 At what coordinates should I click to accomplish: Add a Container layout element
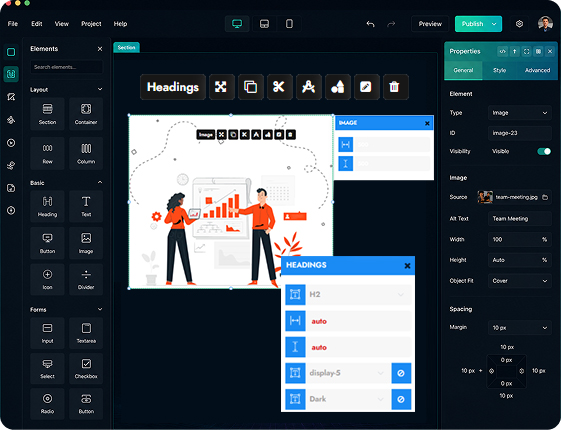tap(86, 114)
